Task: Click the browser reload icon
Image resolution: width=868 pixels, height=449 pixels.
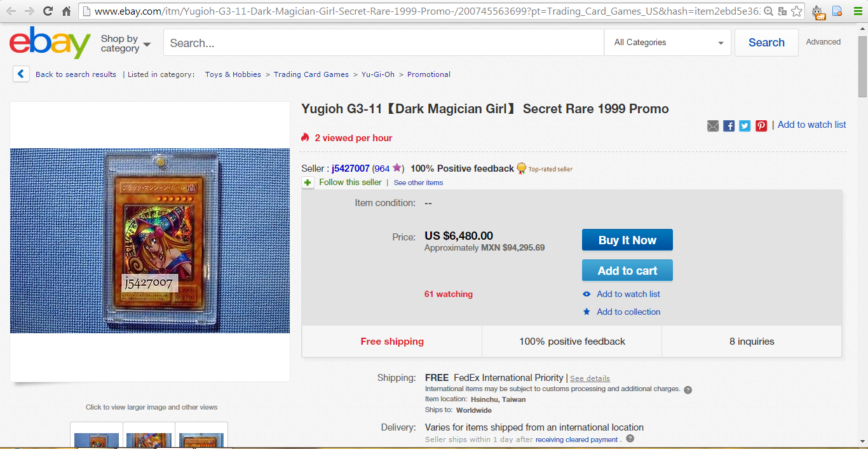Action: click(48, 11)
